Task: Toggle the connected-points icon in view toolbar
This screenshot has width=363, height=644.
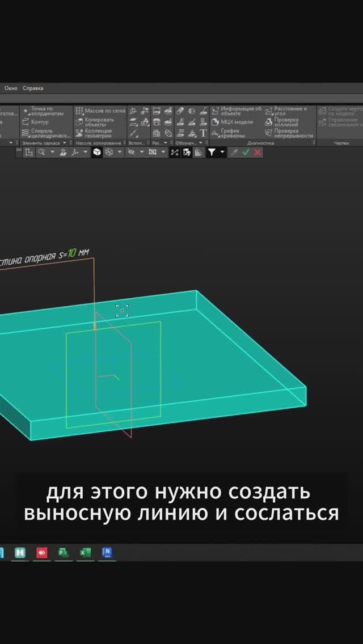Action: pos(175,152)
